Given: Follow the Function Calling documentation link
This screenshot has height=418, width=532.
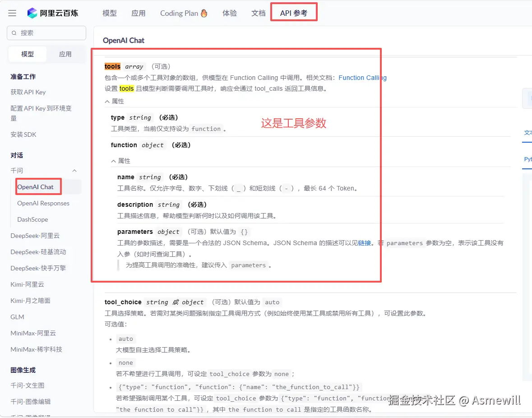Looking at the screenshot, I should coord(362,78).
